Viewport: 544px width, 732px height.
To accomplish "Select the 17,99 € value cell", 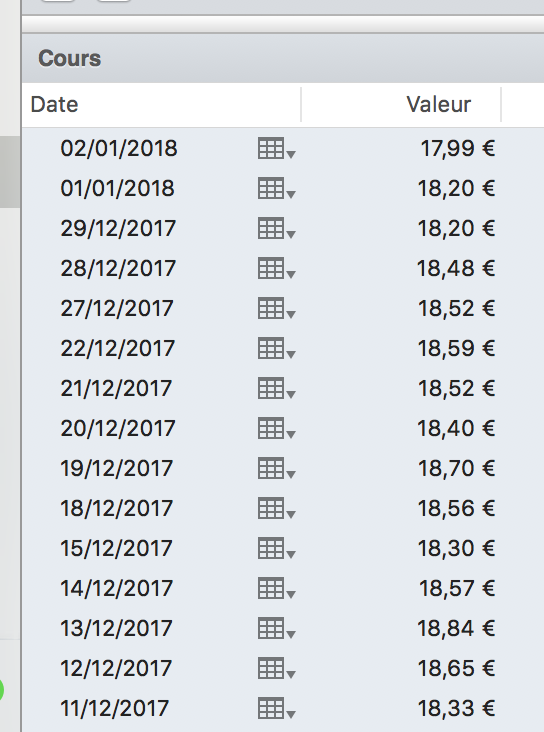I will pyautogui.click(x=458, y=148).
